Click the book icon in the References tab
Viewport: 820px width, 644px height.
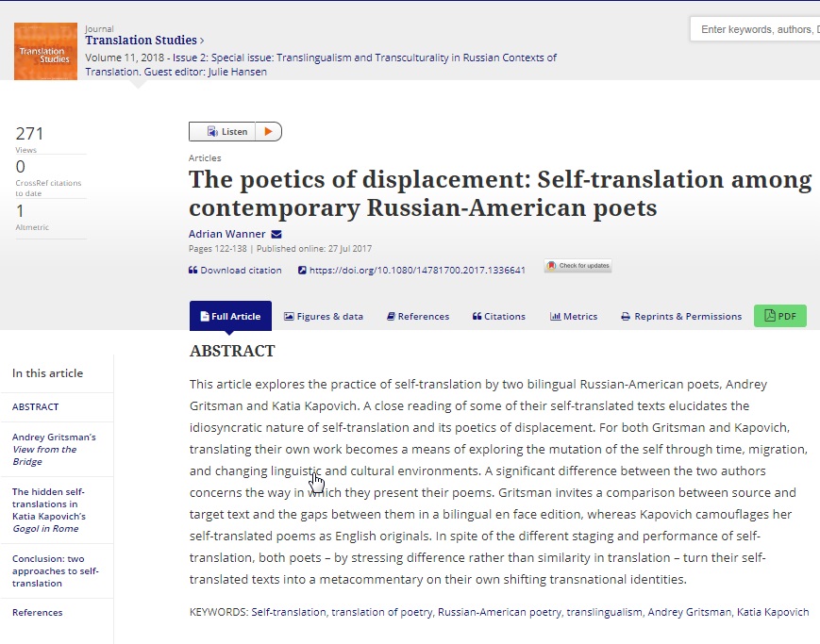pos(391,316)
